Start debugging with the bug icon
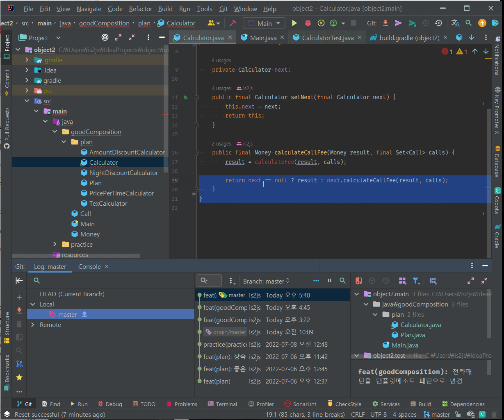The width and height of the screenshot is (504, 420). coord(308,23)
